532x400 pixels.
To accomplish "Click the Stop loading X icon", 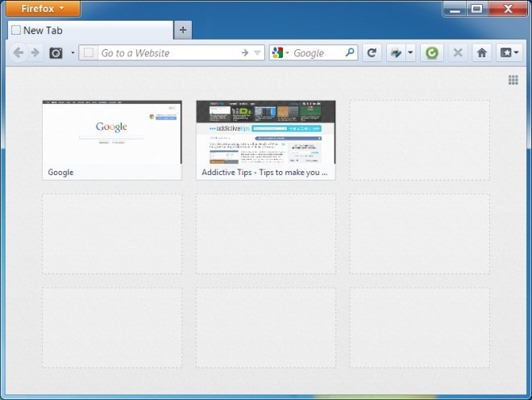I will (x=458, y=52).
